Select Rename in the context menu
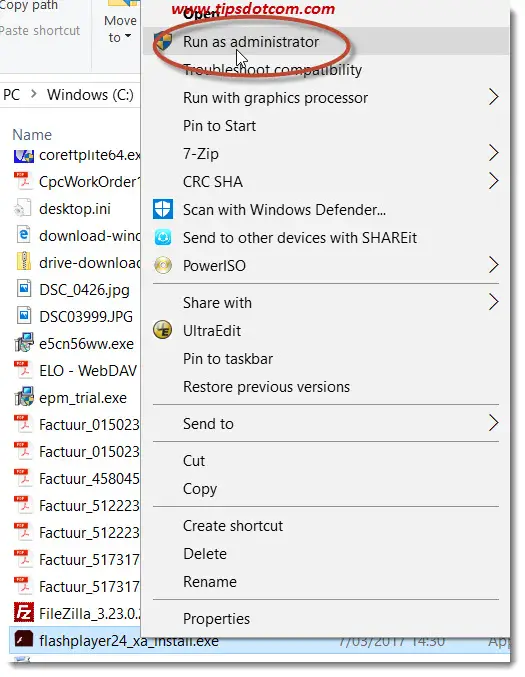Screen dimensions: 525x677 point(210,582)
